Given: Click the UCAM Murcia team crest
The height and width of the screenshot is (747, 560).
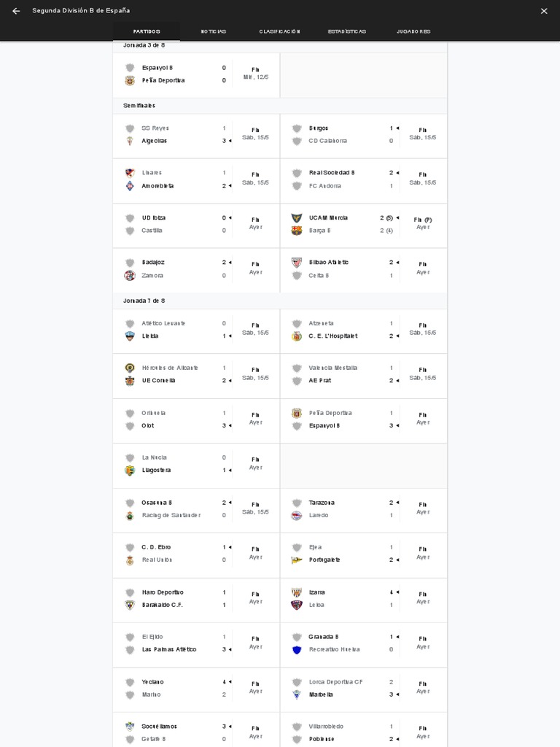Looking at the screenshot, I should click(297, 218).
